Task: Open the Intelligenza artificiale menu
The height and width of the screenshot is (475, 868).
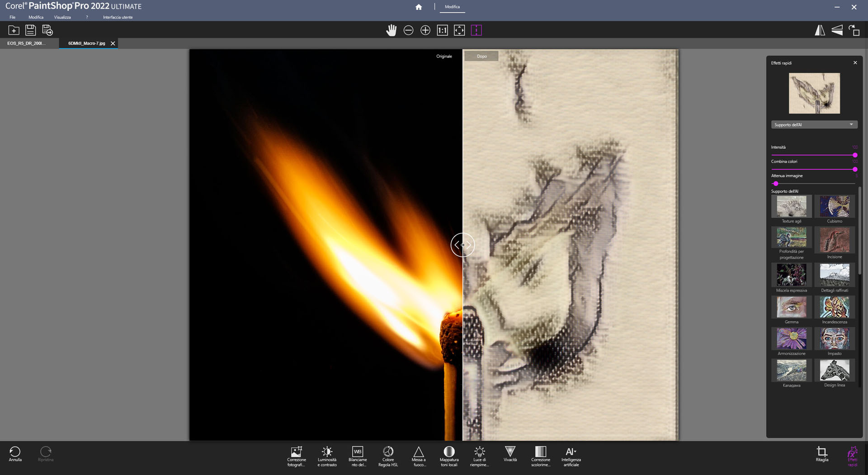Action: click(x=571, y=456)
